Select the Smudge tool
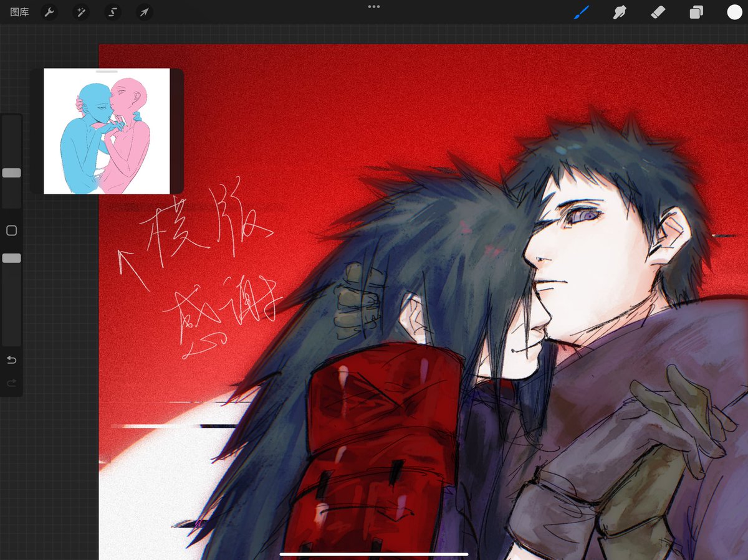Image resolution: width=748 pixels, height=560 pixels. pos(619,12)
